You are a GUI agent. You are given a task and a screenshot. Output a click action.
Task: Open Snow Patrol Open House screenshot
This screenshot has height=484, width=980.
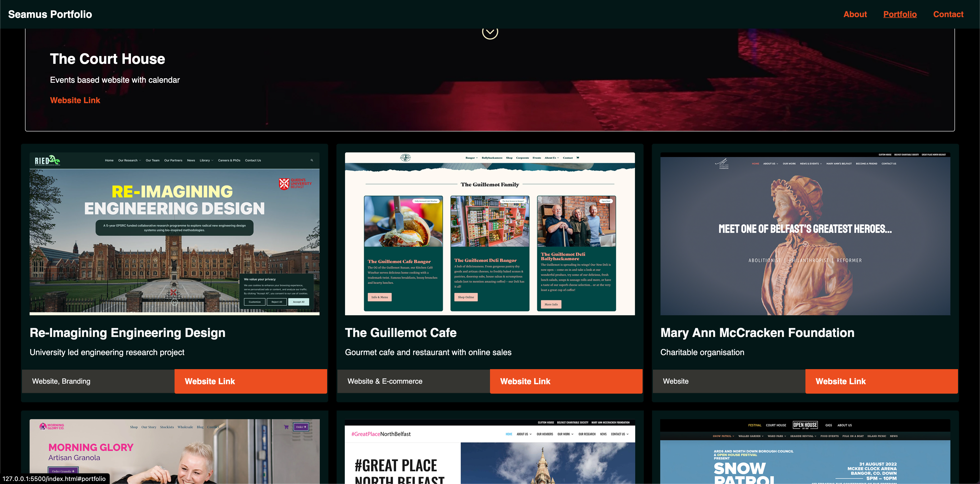[x=805, y=451]
